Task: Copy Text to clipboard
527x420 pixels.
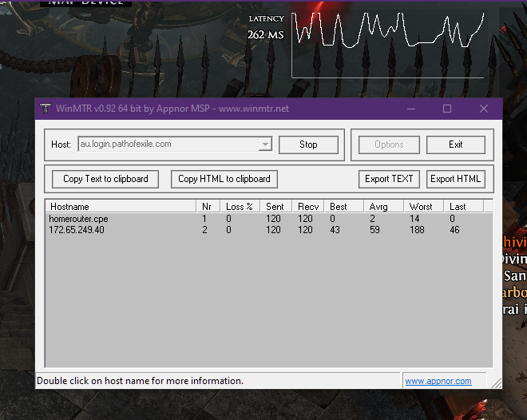Action: (x=105, y=179)
